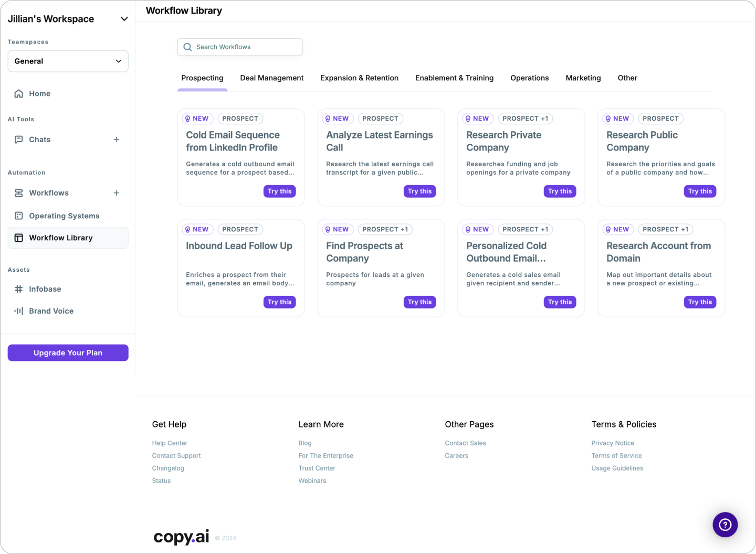Try this on Research Public Company
This screenshot has height=554, width=756.
[700, 191]
